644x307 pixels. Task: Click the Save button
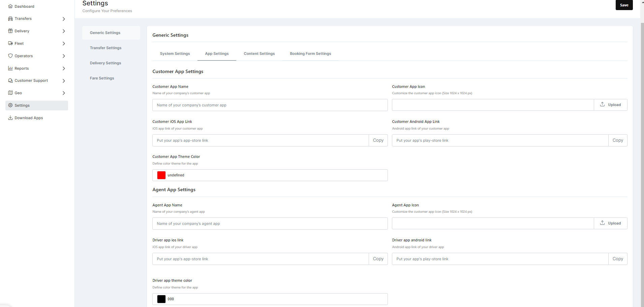click(624, 5)
